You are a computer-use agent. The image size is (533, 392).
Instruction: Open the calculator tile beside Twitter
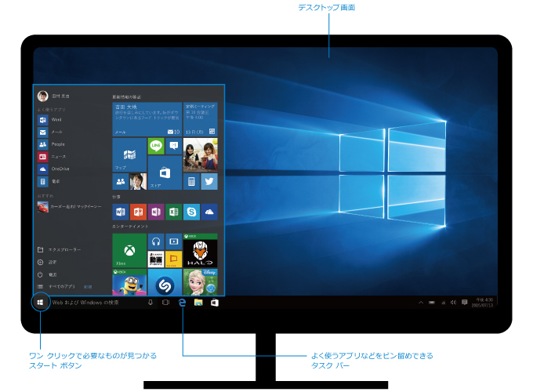(x=191, y=182)
